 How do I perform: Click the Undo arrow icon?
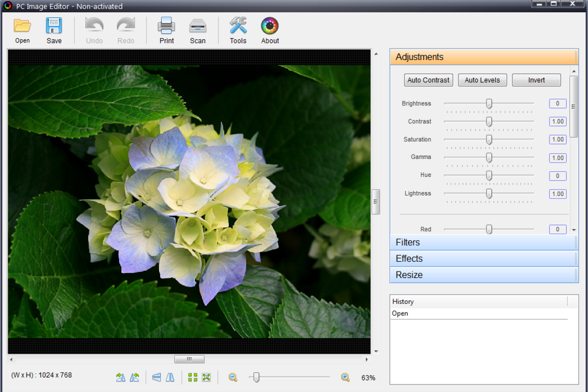(x=94, y=25)
